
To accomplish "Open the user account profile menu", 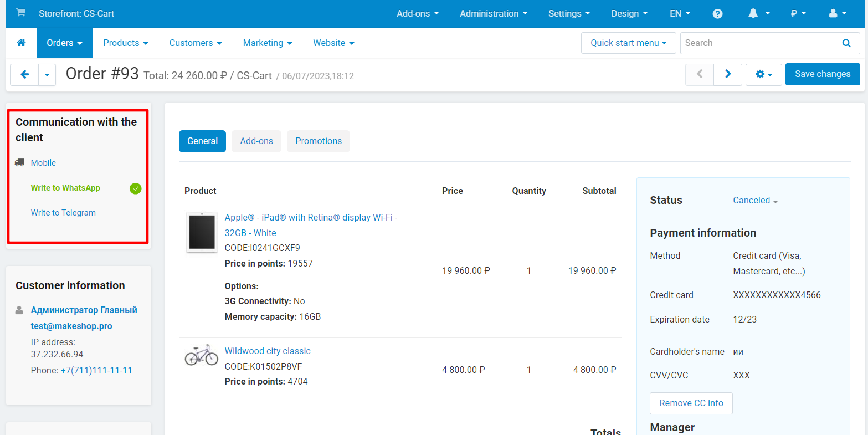I will (838, 14).
